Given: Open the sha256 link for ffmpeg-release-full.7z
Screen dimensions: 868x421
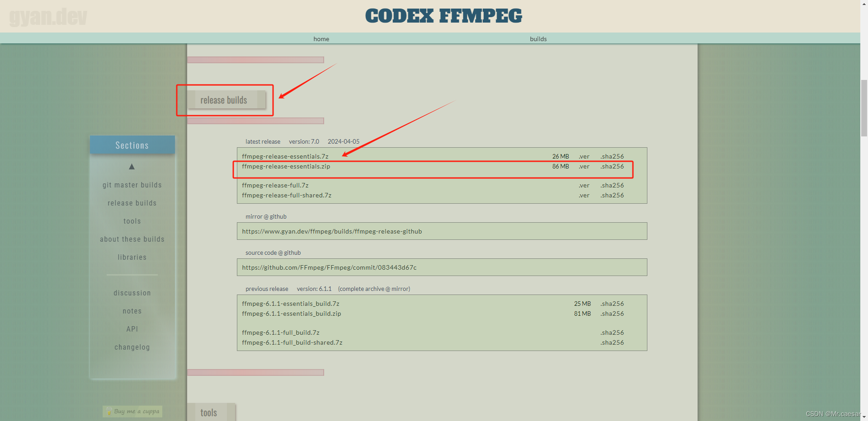Looking at the screenshot, I should pos(612,185).
